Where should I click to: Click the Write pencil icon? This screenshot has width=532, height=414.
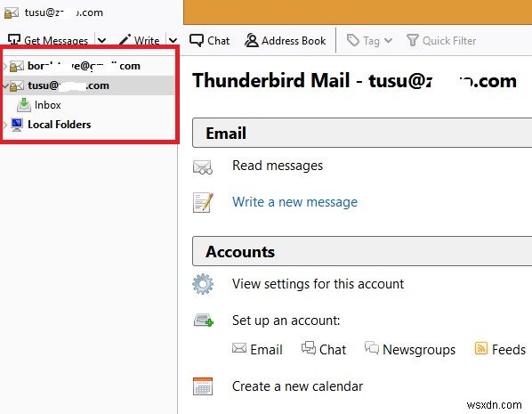coord(125,40)
